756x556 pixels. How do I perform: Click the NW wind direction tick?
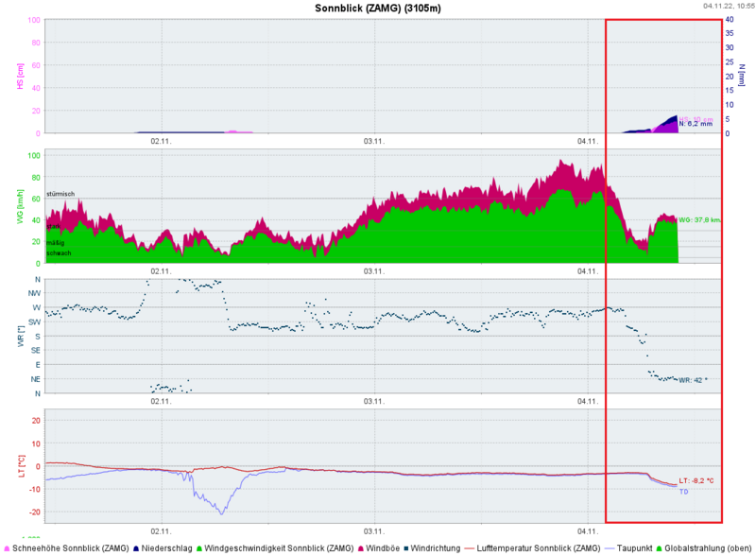[x=35, y=293]
